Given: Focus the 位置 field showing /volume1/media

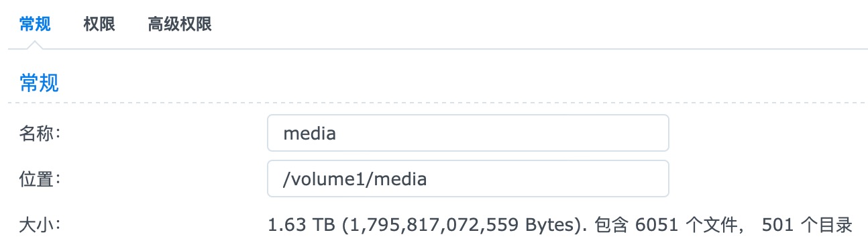Looking at the screenshot, I should [x=468, y=179].
